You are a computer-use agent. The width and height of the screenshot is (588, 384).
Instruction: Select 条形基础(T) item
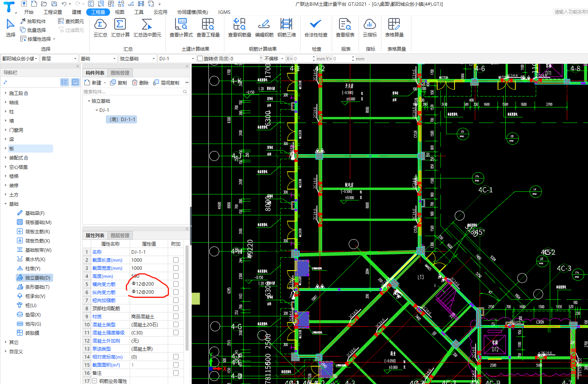coord(33,287)
